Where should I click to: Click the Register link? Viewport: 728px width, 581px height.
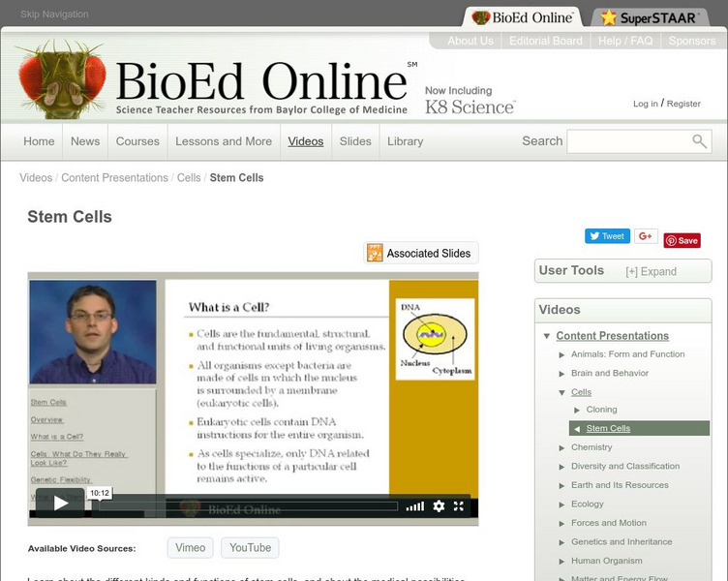[683, 104]
